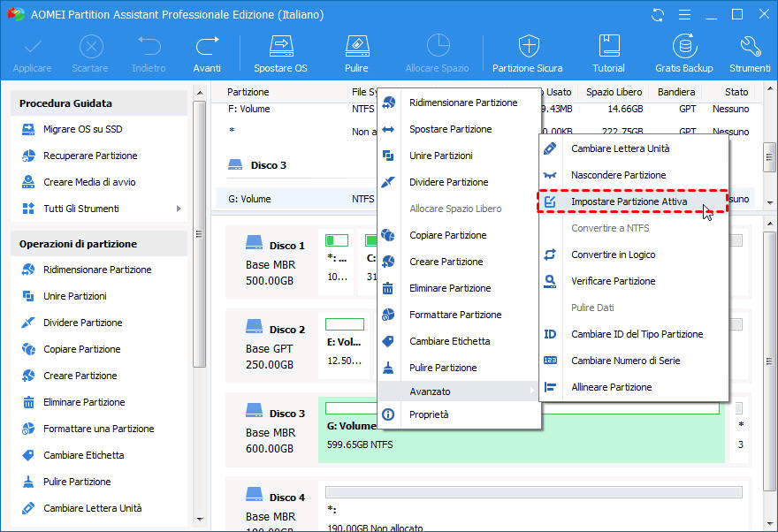Launch Creare Media di avvio

pyautogui.click(x=80, y=182)
